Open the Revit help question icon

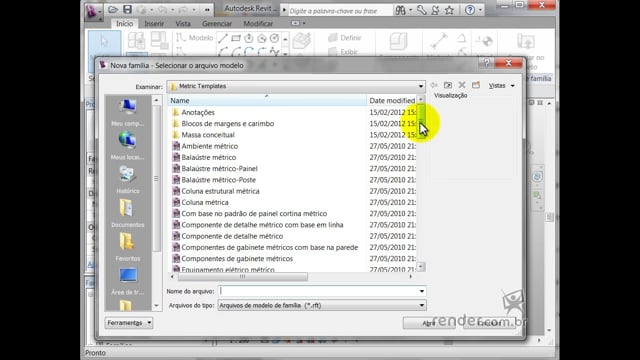(470, 10)
